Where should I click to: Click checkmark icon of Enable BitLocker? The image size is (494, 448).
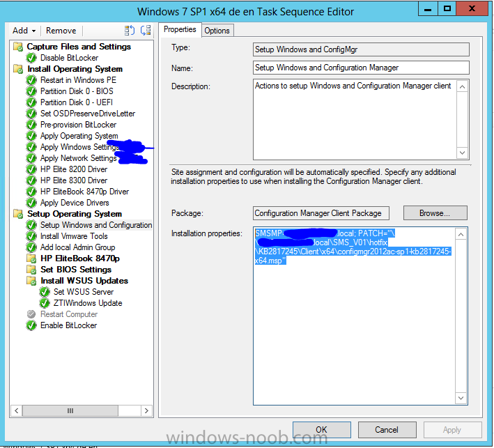[x=31, y=325]
